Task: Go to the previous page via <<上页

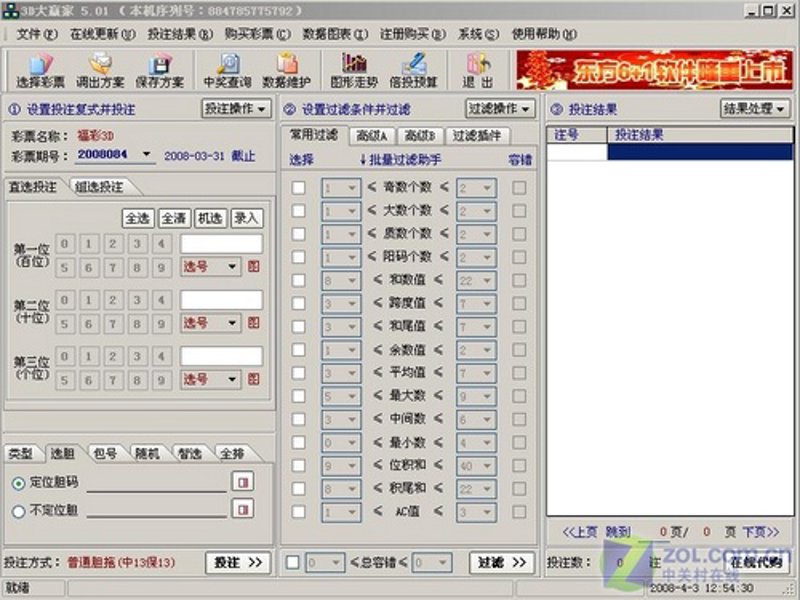Action: [580, 532]
